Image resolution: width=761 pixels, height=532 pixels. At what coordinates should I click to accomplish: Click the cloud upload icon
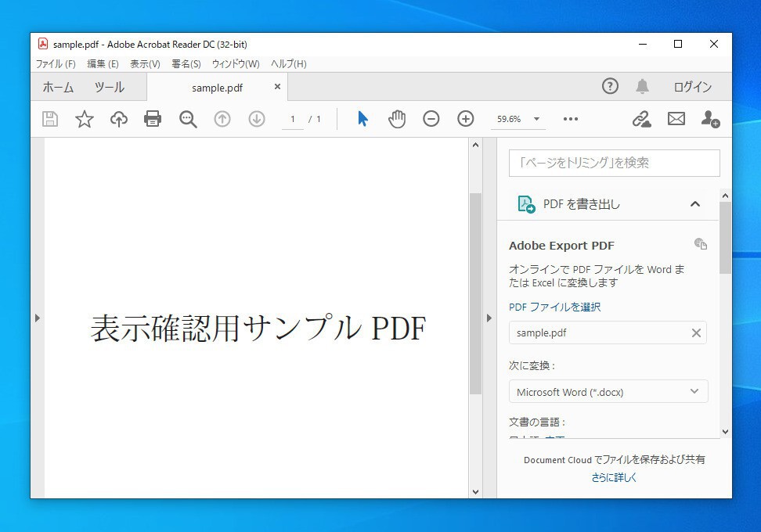click(118, 119)
